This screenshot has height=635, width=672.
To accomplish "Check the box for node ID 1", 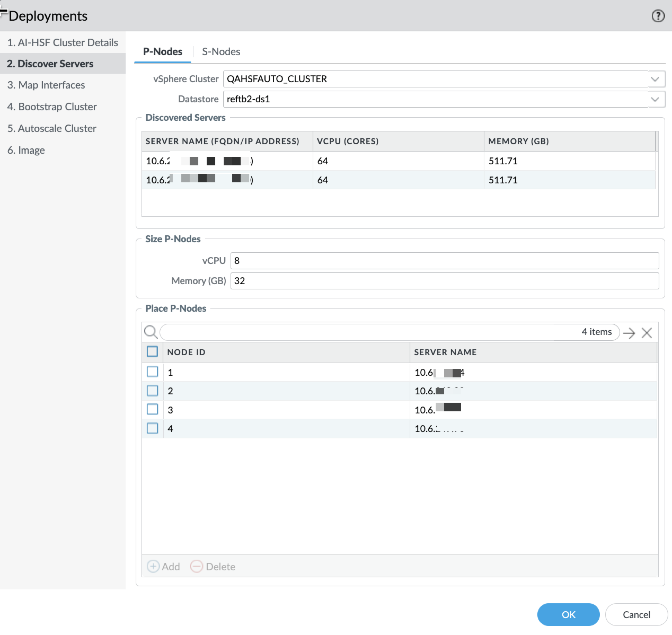I will [152, 372].
